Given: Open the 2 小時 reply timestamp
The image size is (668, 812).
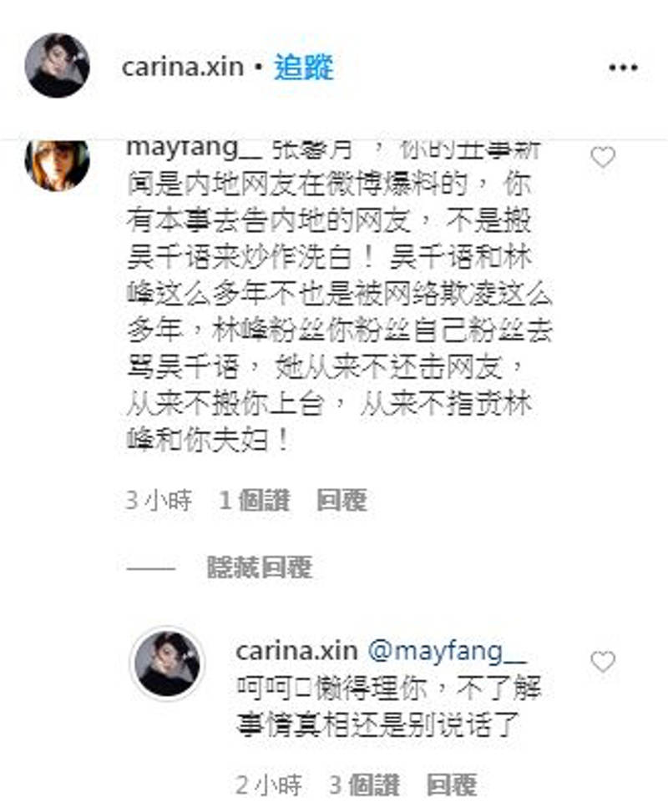Looking at the screenshot, I should pos(268,785).
